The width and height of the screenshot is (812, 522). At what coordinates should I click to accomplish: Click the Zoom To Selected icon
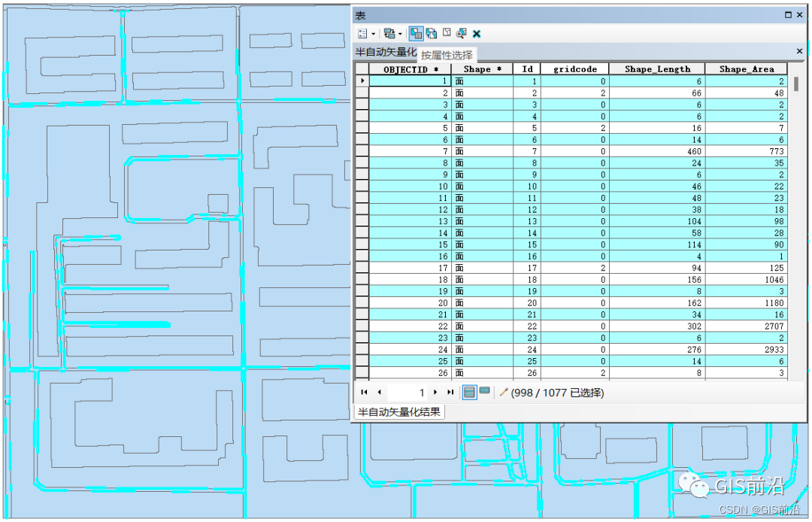[461, 34]
